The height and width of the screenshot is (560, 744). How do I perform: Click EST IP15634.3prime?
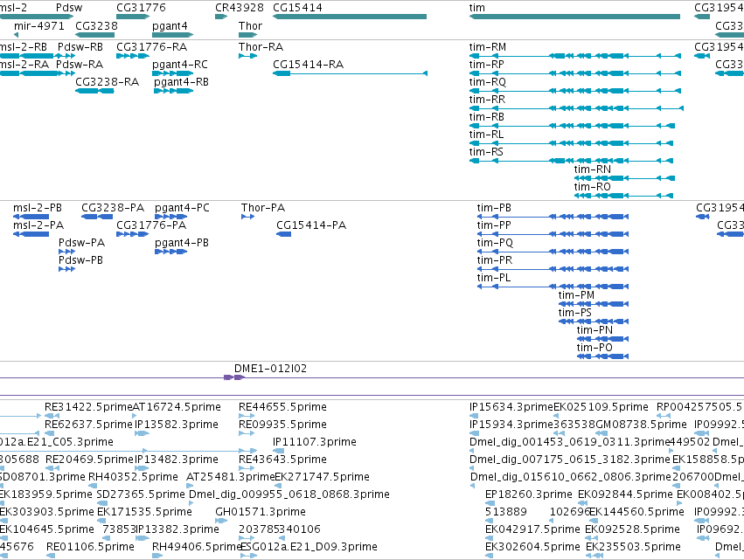[475, 416]
